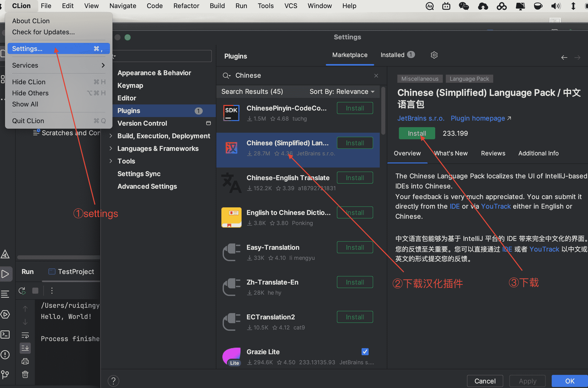
Task: Open the What's New tab
Action: (451, 153)
